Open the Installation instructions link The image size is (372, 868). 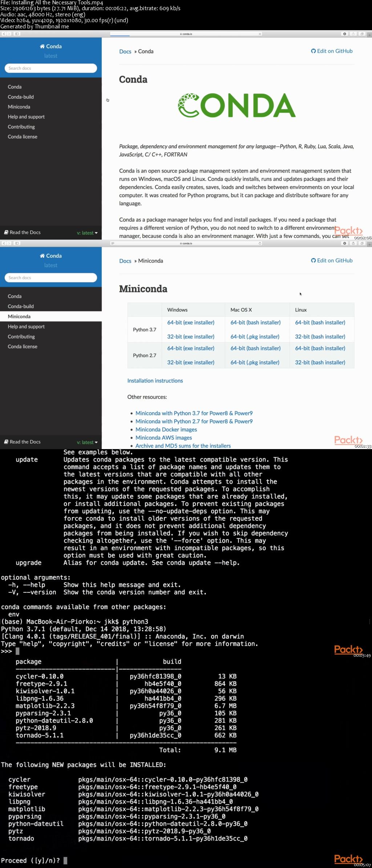click(x=155, y=381)
